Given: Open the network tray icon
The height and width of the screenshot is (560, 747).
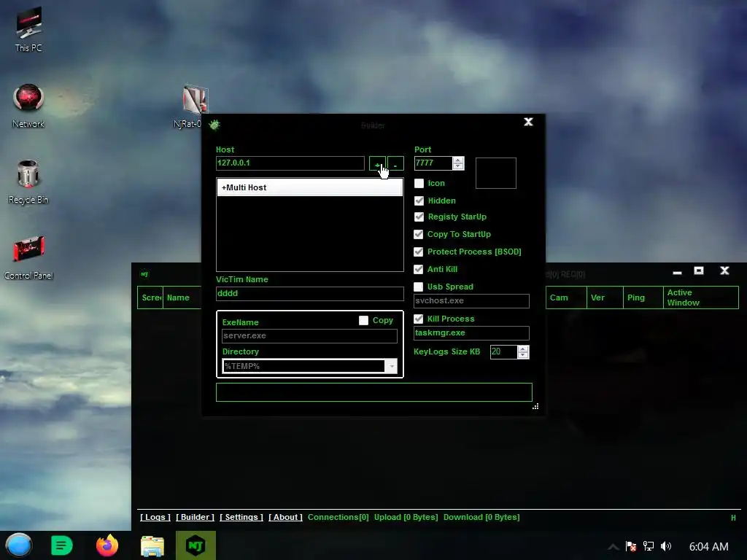Looking at the screenshot, I should [649, 546].
